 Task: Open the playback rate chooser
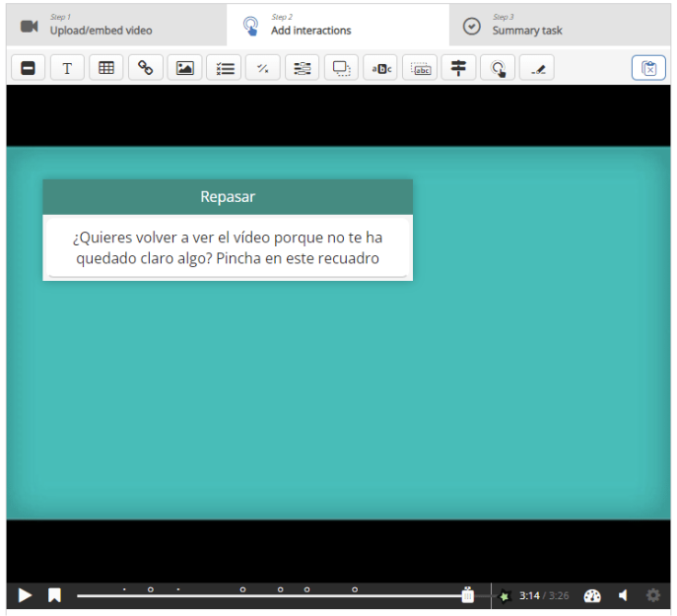pos(592,595)
